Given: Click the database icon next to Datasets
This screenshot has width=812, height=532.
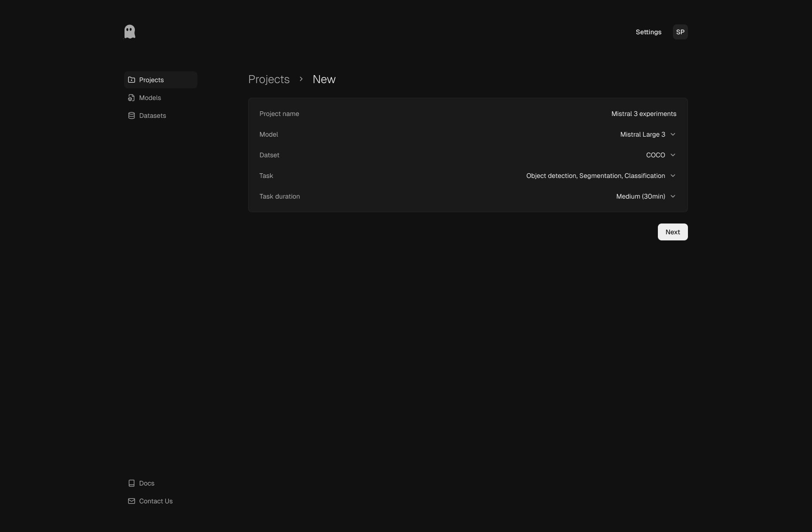Looking at the screenshot, I should tap(131, 116).
